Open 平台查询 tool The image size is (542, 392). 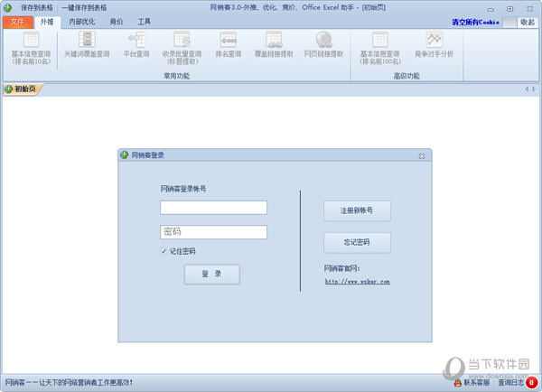coord(136,44)
